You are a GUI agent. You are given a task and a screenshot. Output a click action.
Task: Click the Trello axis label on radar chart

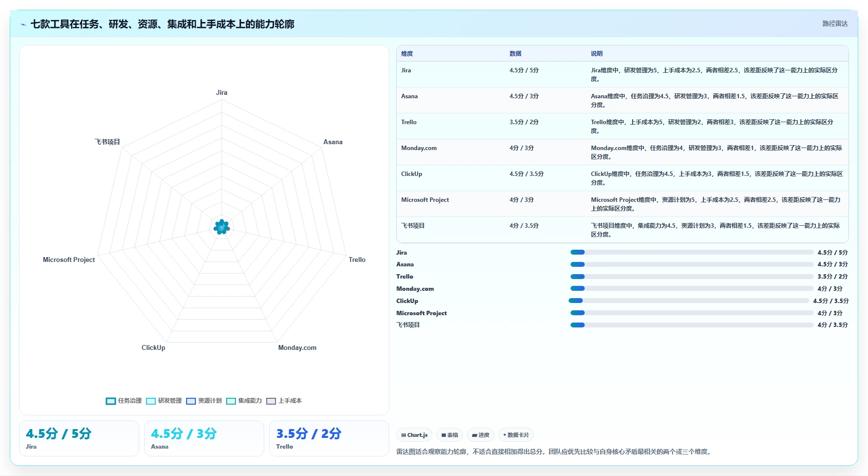[x=357, y=260]
